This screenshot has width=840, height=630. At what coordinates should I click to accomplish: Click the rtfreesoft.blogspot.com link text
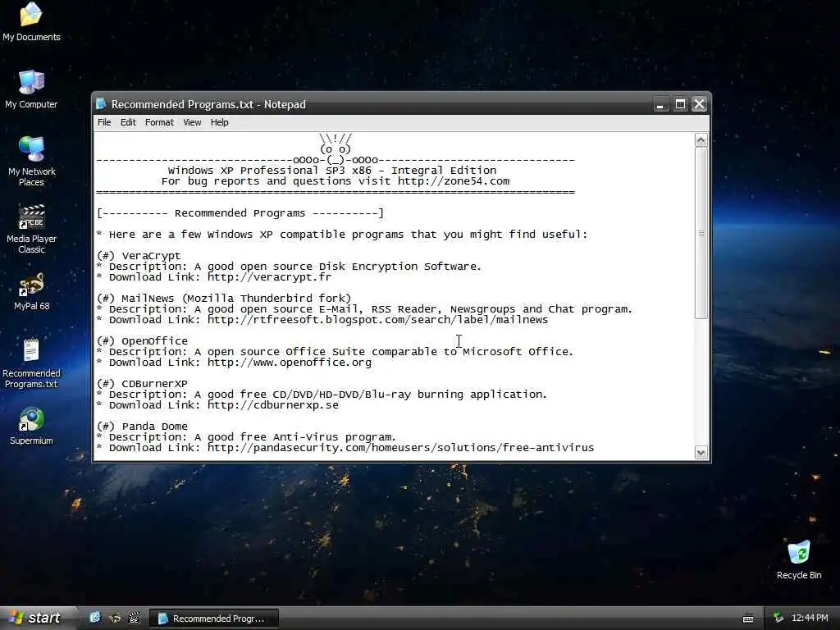pos(377,320)
